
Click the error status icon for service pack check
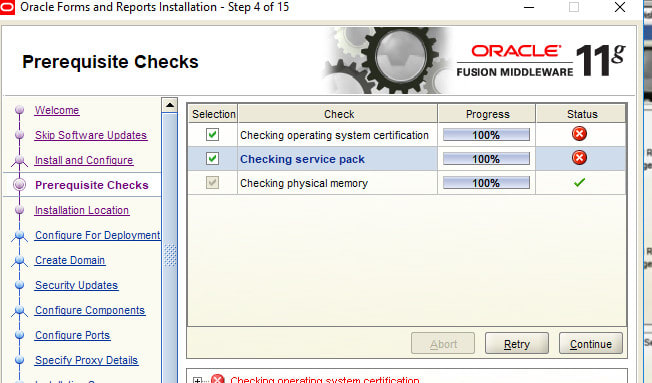point(579,158)
